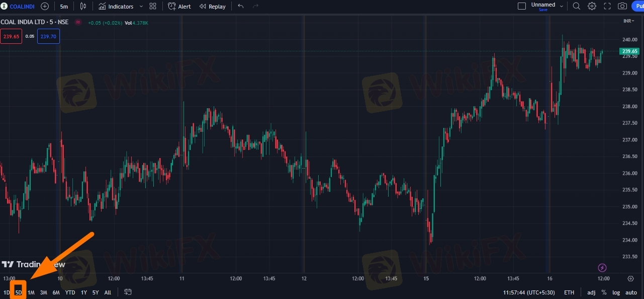This screenshot has width=644, height=299.
Task: Enter fullscreen mode
Action: coord(607,6)
